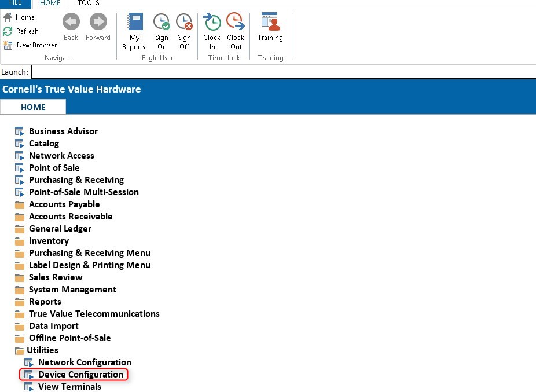Click into the Launch input field
The image size is (536, 392).
pyautogui.click(x=282, y=72)
